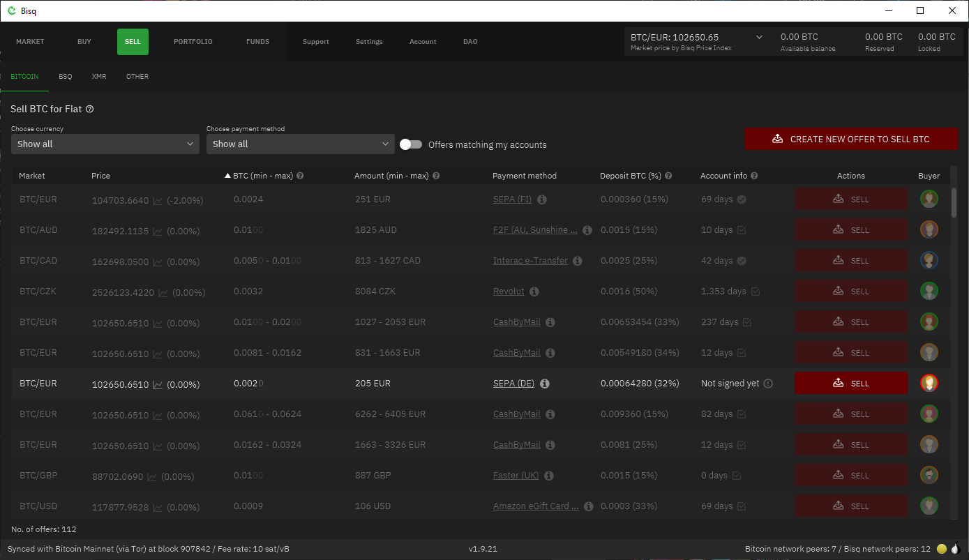Click help icon next to Account info header
Screen dimensions: 969x560
pyautogui.click(x=754, y=176)
